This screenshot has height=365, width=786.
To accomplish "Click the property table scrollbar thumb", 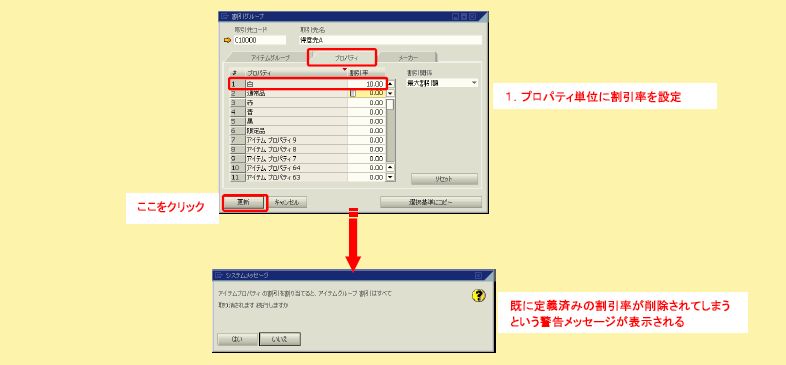I will pos(391,104).
